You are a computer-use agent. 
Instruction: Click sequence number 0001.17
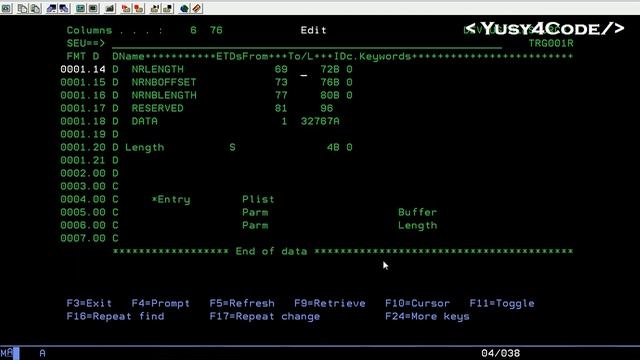point(83,109)
